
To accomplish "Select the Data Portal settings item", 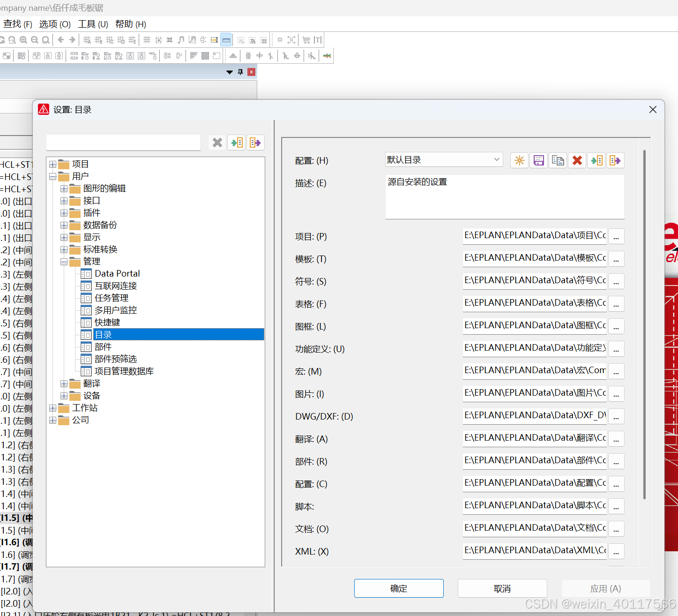I will coord(117,274).
